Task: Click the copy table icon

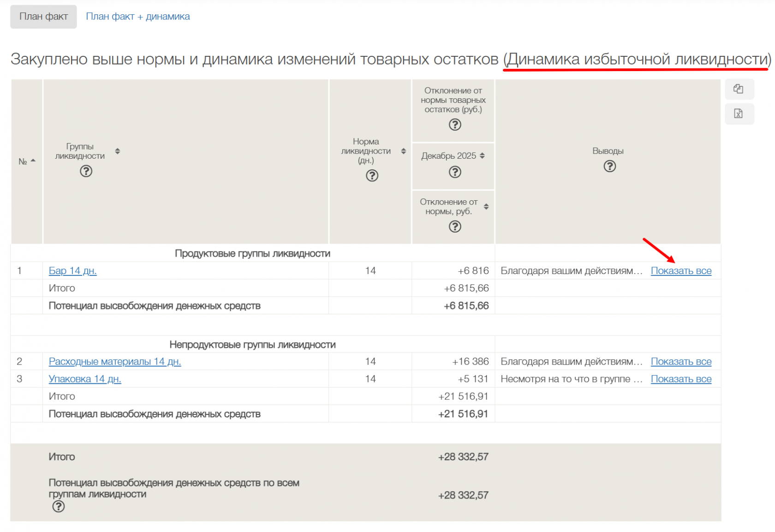Action: click(739, 89)
